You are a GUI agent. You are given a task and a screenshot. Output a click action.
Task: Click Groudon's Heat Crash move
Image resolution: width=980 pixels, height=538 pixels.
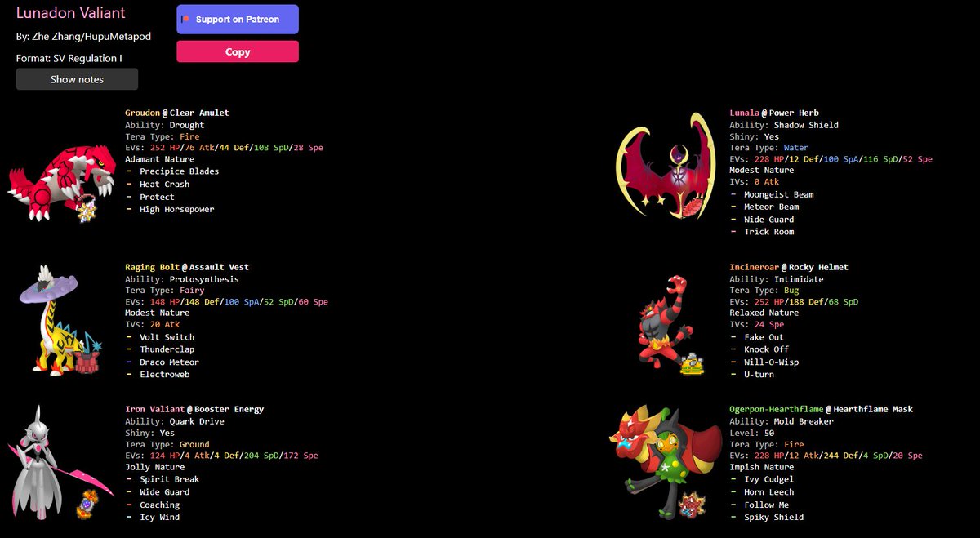(164, 184)
